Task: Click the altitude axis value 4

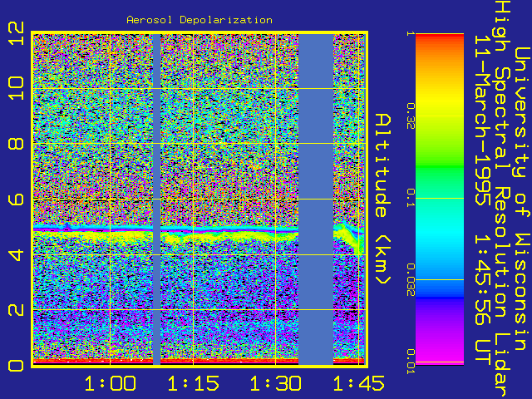Action: pyautogui.click(x=17, y=254)
